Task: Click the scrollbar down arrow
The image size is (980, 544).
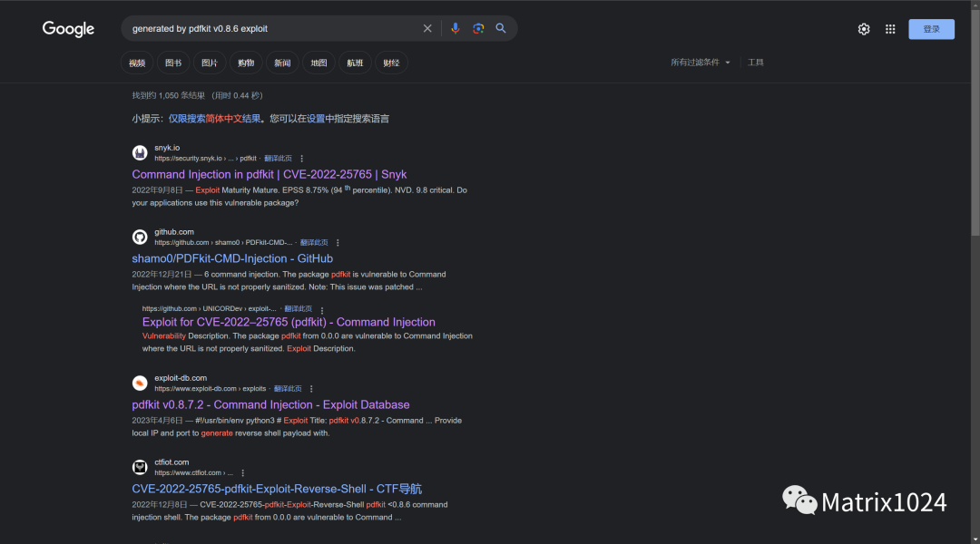Action: coord(975,539)
